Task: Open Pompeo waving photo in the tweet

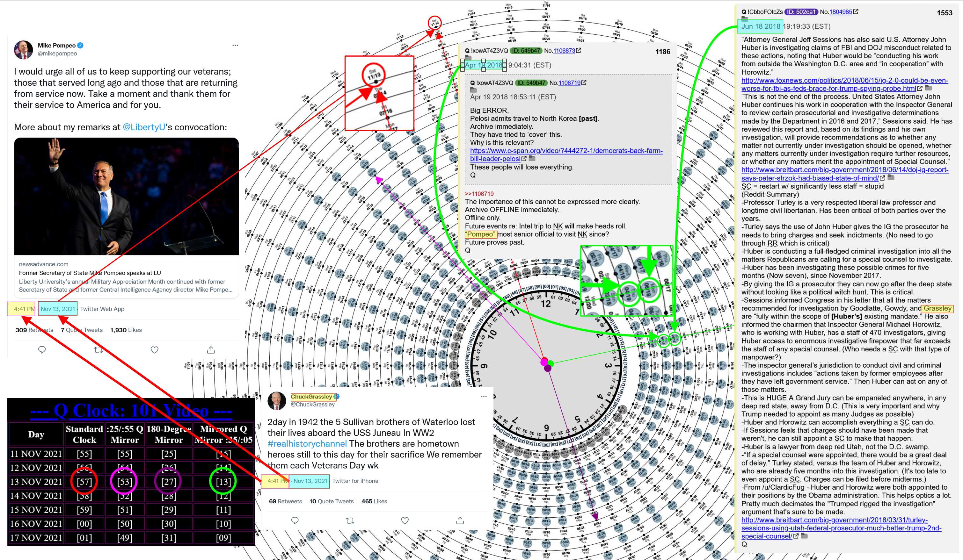Action: point(127,196)
